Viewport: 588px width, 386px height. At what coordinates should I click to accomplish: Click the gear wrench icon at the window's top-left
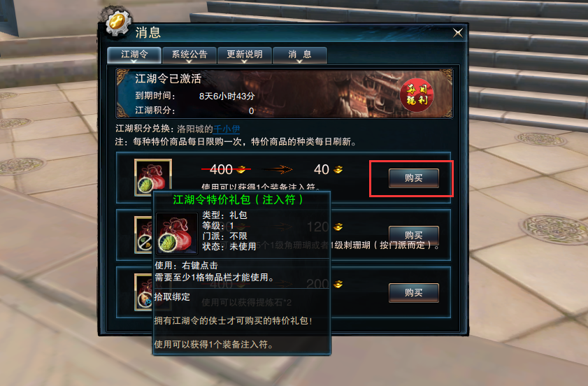tap(118, 22)
